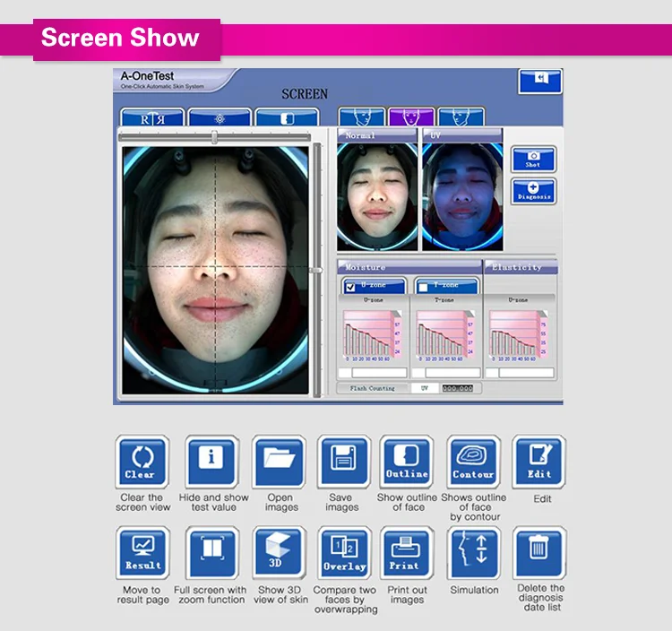The height and width of the screenshot is (631, 672).
Task: Uncheck the U-zone moisture checkbox
Action: [349, 288]
